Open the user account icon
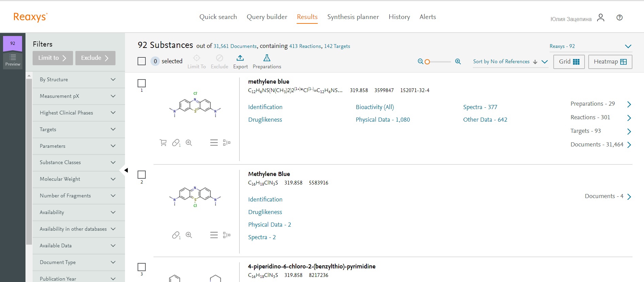This screenshot has height=282, width=644. [x=601, y=17]
